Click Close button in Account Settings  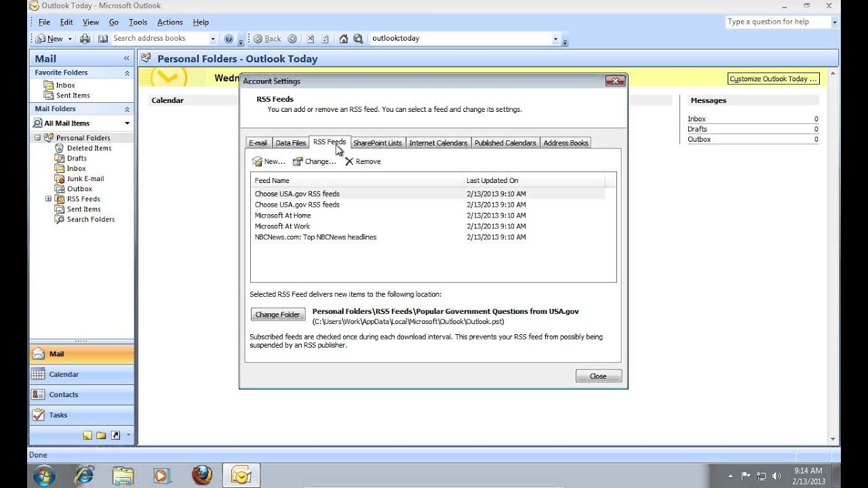(x=598, y=376)
